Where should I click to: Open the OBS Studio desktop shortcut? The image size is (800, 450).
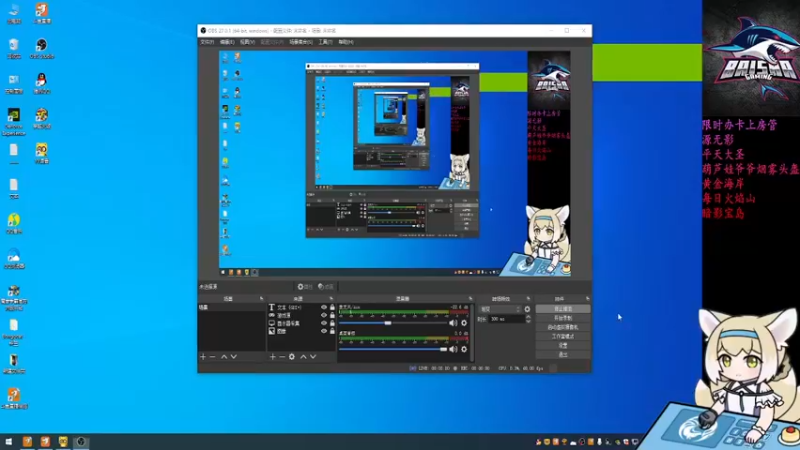coord(41,48)
